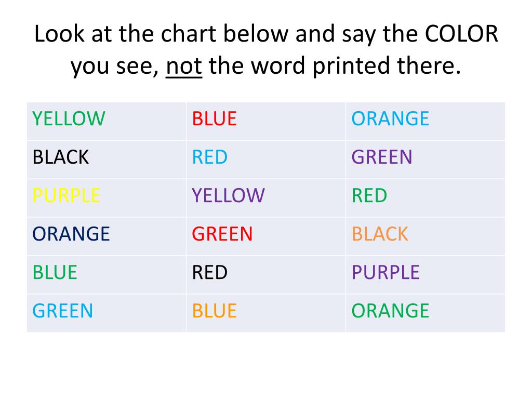Select the word RED printed in black
Screen dimensions: 532x399
[210, 272]
